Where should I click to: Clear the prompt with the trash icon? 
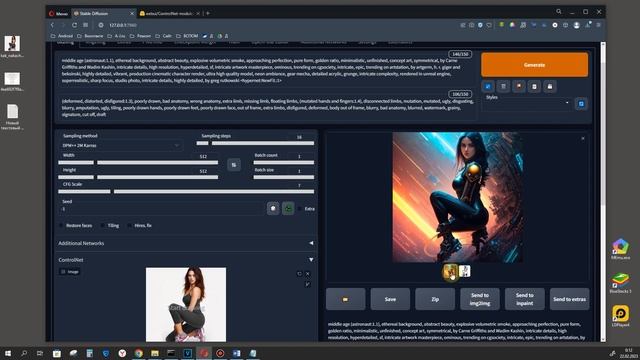pyautogui.click(x=503, y=87)
